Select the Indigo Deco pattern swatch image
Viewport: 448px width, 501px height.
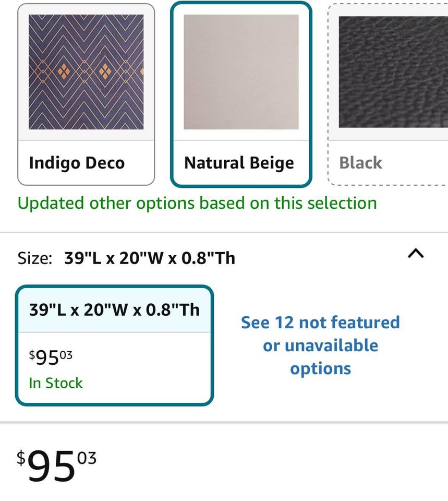[86, 72]
